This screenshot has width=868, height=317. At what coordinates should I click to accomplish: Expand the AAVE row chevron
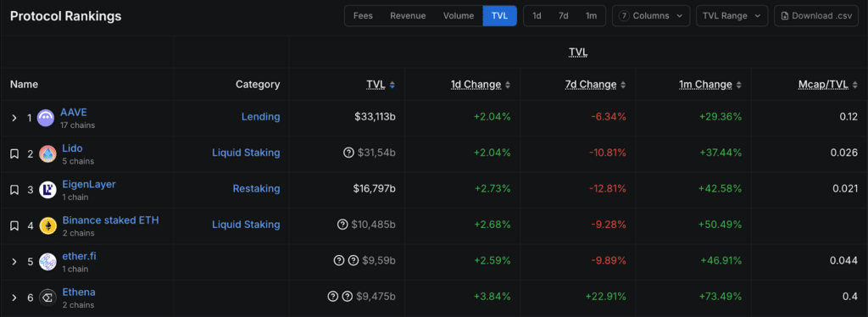click(x=14, y=118)
